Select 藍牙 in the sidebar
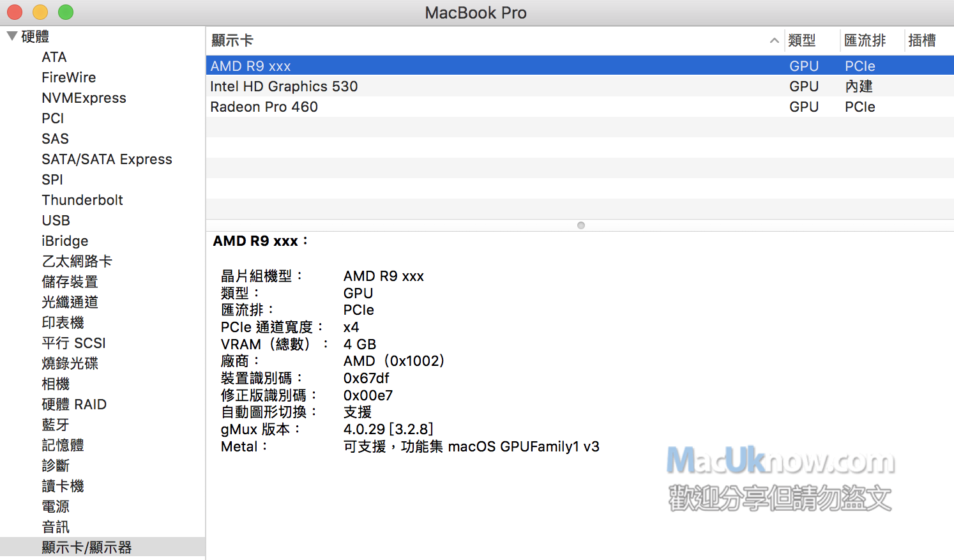The width and height of the screenshot is (954, 560). pyautogui.click(x=56, y=425)
